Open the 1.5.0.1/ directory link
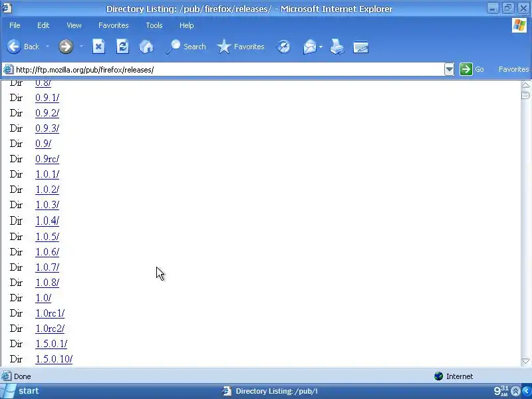Viewport: 532px width, 399px height. [x=51, y=343]
